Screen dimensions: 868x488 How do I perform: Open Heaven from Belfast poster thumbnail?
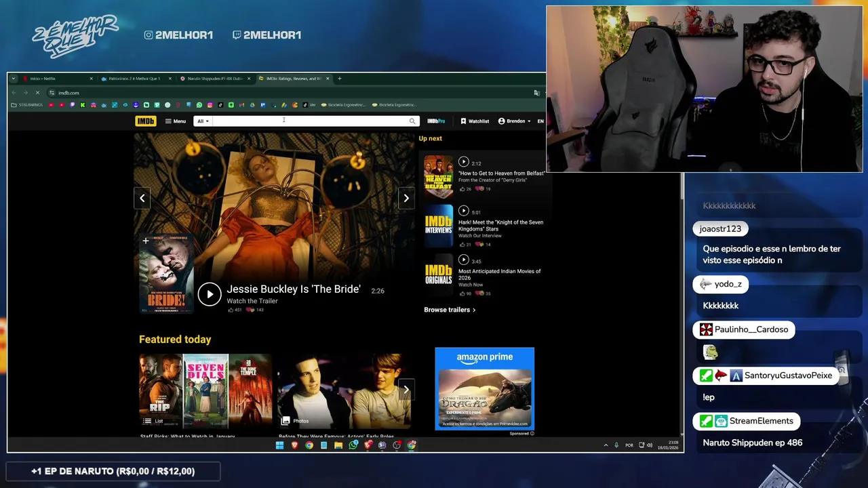(x=438, y=176)
